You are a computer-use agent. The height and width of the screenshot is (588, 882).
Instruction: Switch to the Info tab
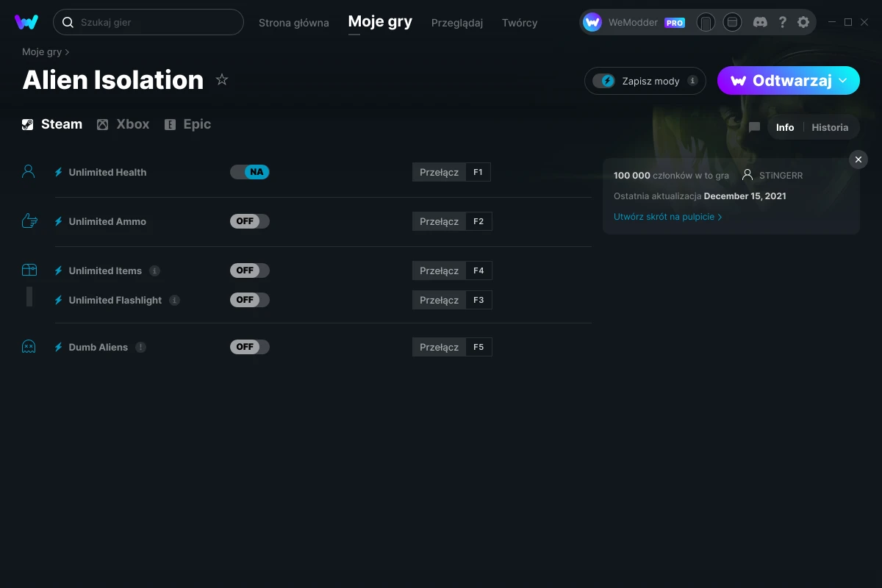point(785,127)
